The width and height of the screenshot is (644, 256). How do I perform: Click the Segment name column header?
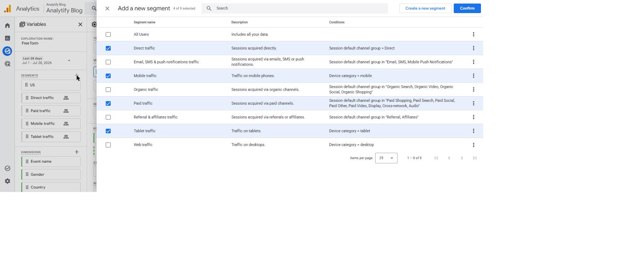pos(144,22)
